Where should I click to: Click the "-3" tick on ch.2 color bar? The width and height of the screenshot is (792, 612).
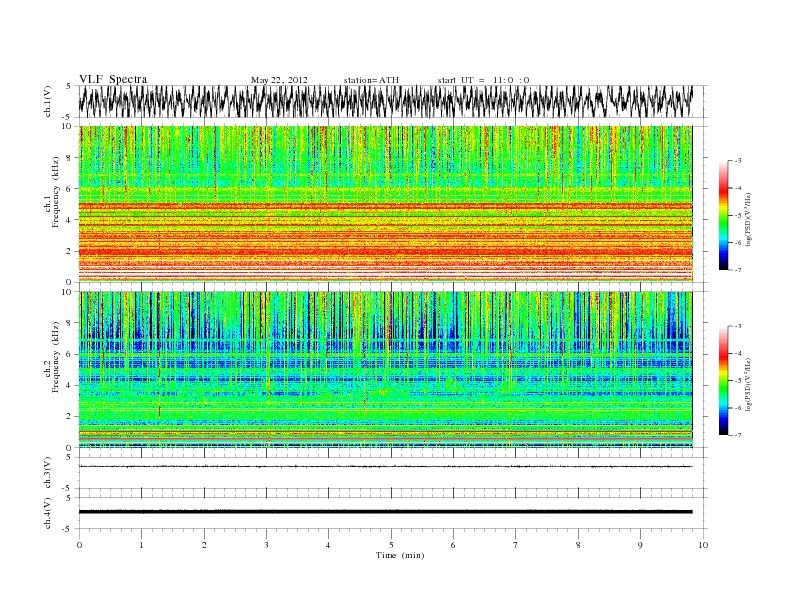pyautogui.click(x=737, y=326)
